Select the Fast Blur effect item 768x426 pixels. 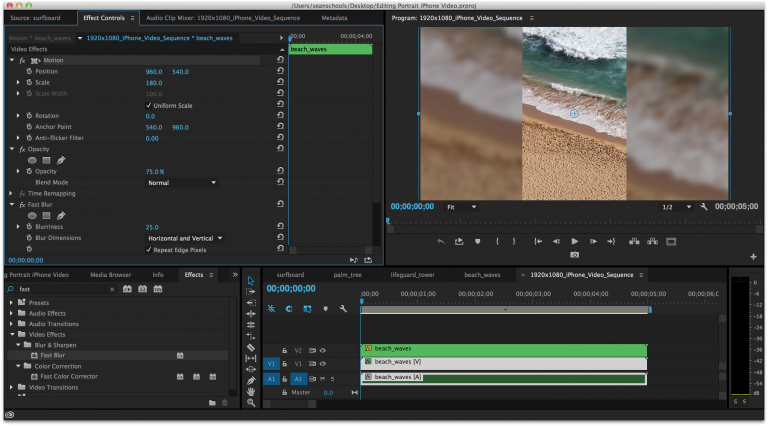pos(52,355)
